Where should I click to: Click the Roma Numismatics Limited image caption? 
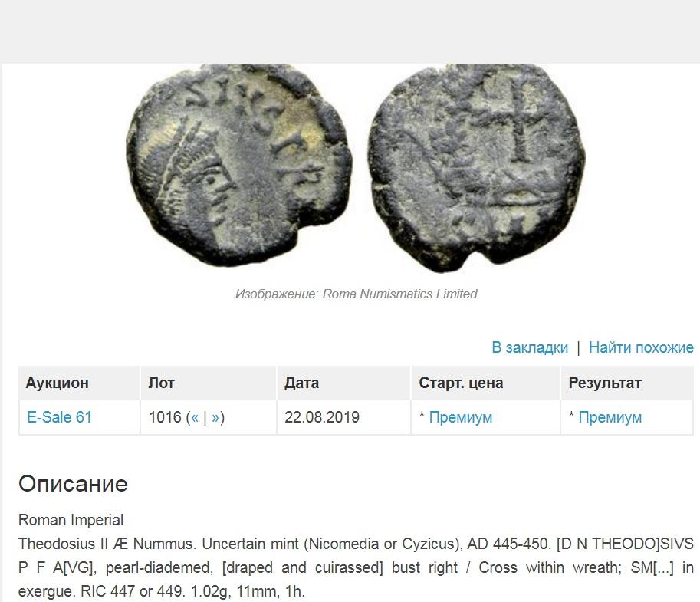356,294
